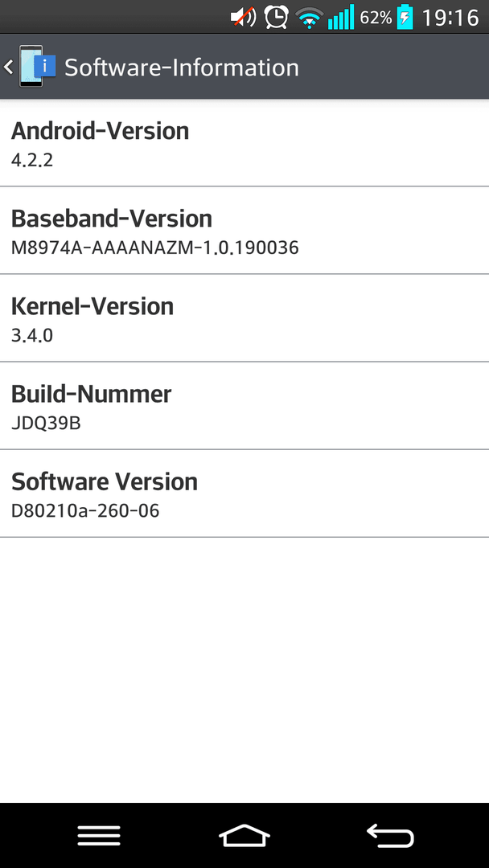Viewport: 489px width, 868px height.
Task: Tap the phone info icon in header
Action: 37,67
